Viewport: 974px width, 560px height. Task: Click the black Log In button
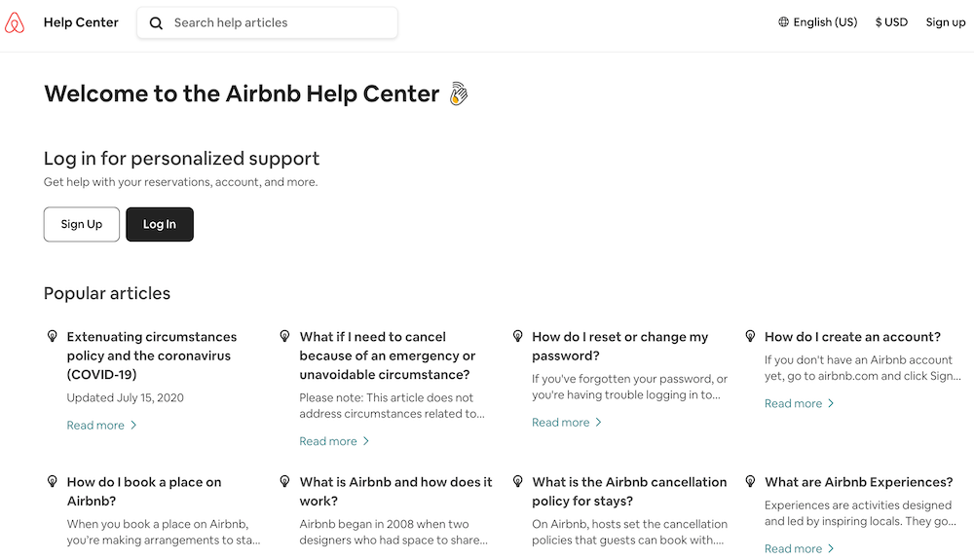pos(160,224)
